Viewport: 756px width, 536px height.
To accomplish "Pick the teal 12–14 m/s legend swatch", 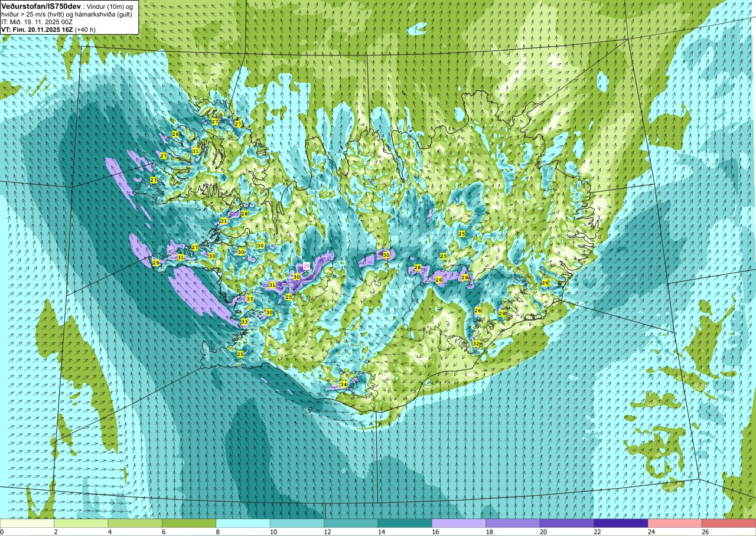I will (x=351, y=523).
